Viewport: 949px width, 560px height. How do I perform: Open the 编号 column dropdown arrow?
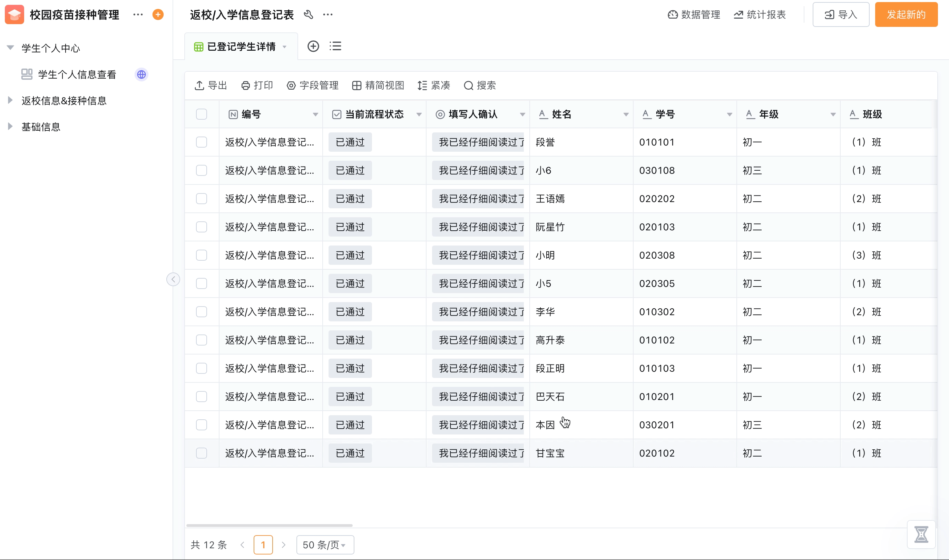click(315, 114)
